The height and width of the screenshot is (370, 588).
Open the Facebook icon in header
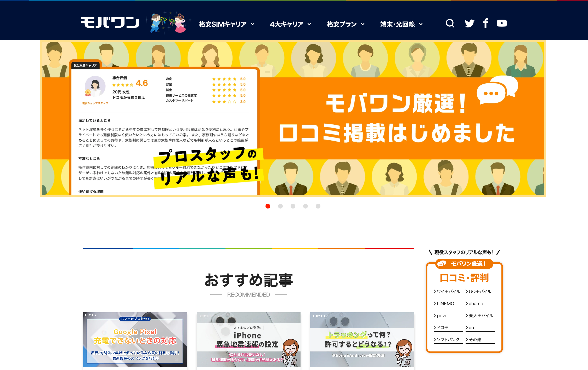point(486,24)
